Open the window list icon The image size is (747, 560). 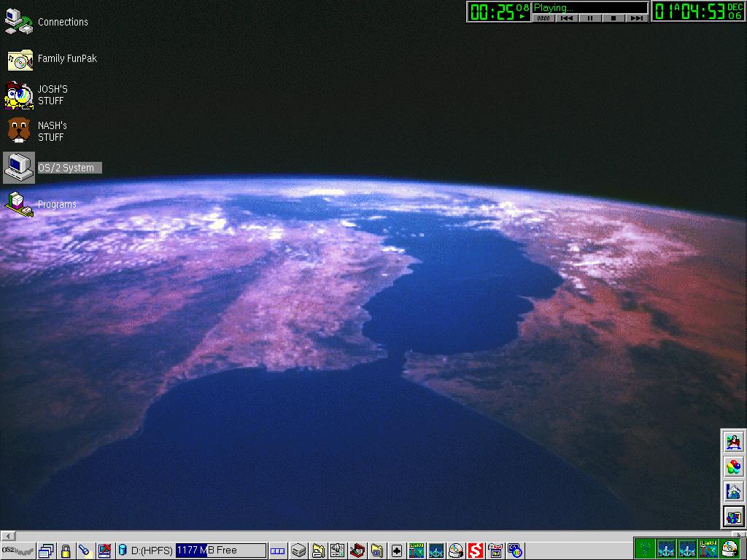point(46,551)
